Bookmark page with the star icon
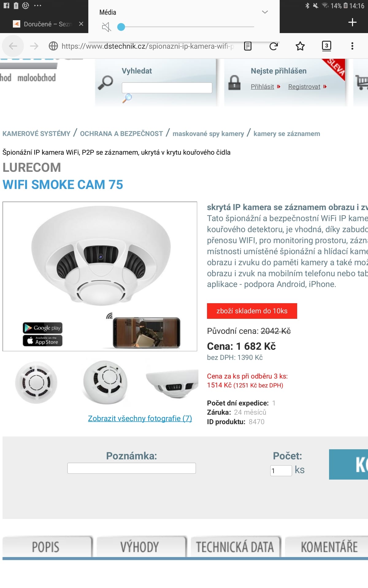Screen dimensions: 368x588 (x=300, y=46)
